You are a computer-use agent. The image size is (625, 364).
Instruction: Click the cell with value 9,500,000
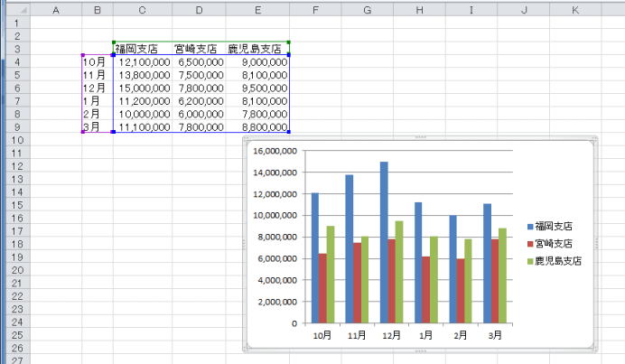[x=258, y=89]
